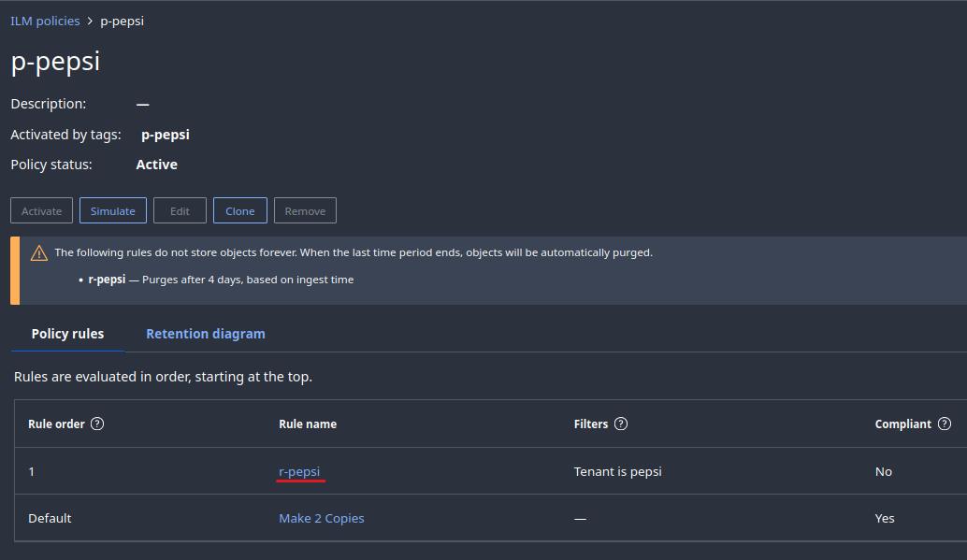
Task: Open the Compliant help icon
Action: click(945, 424)
